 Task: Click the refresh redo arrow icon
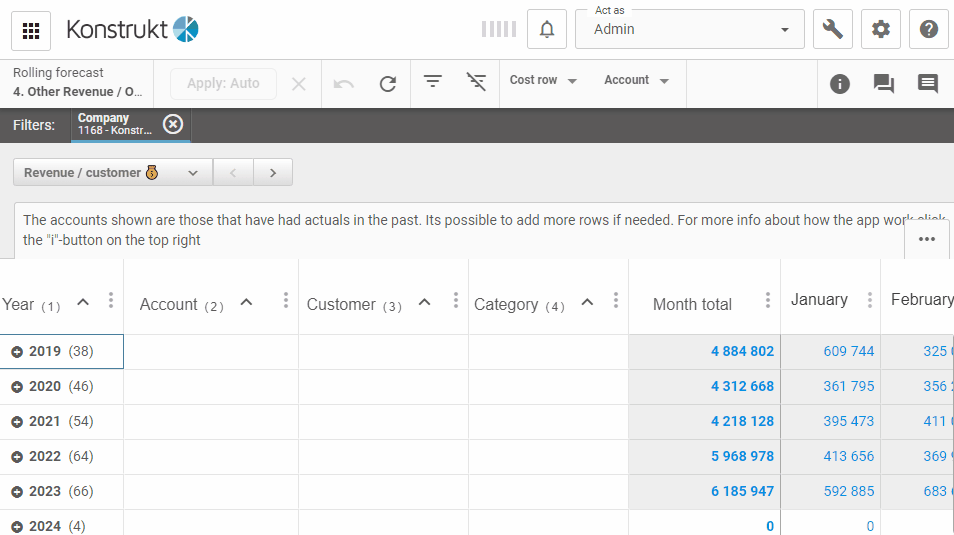coord(388,84)
